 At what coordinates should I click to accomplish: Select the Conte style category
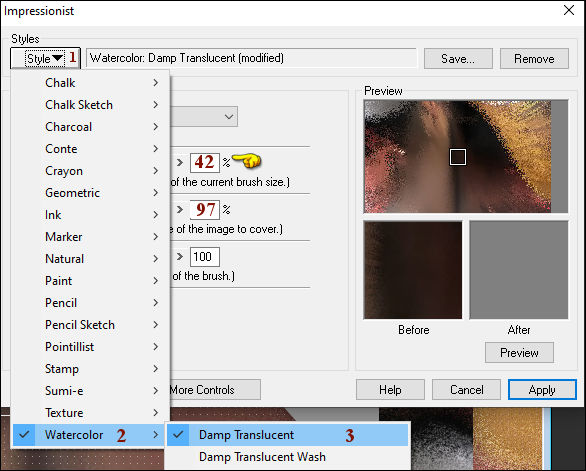90,149
